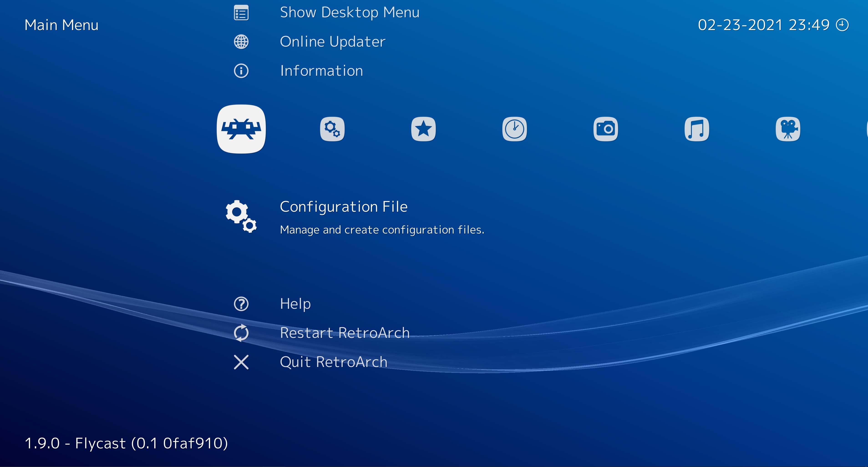Select the Configuration File entry
Screen dimensions: 868x467
(x=344, y=207)
